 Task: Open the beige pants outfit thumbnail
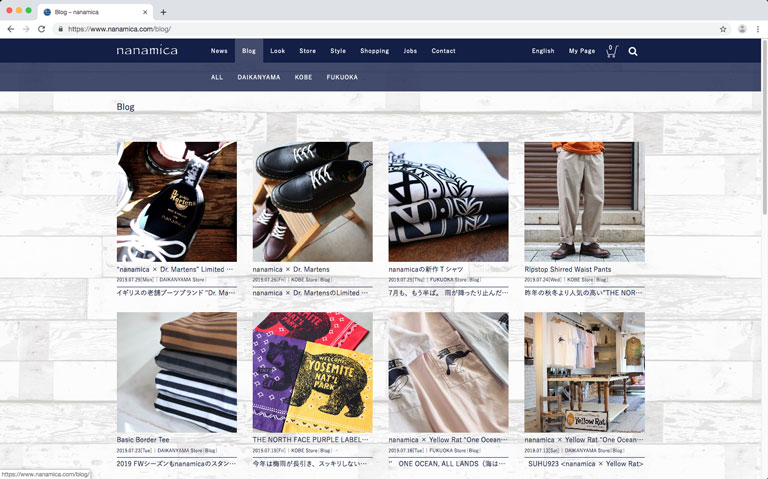pyautogui.click(x=584, y=202)
